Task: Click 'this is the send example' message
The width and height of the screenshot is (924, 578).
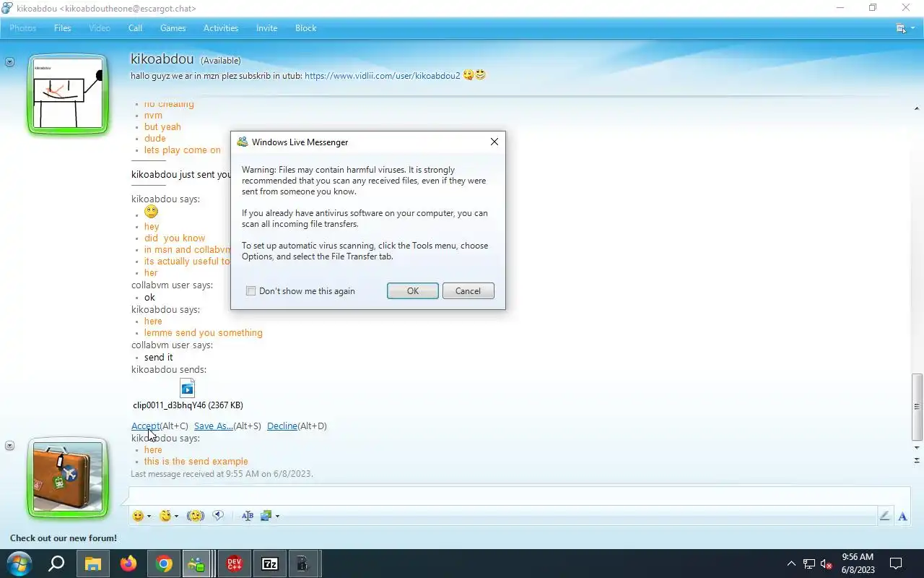Action: (x=196, y=462)
